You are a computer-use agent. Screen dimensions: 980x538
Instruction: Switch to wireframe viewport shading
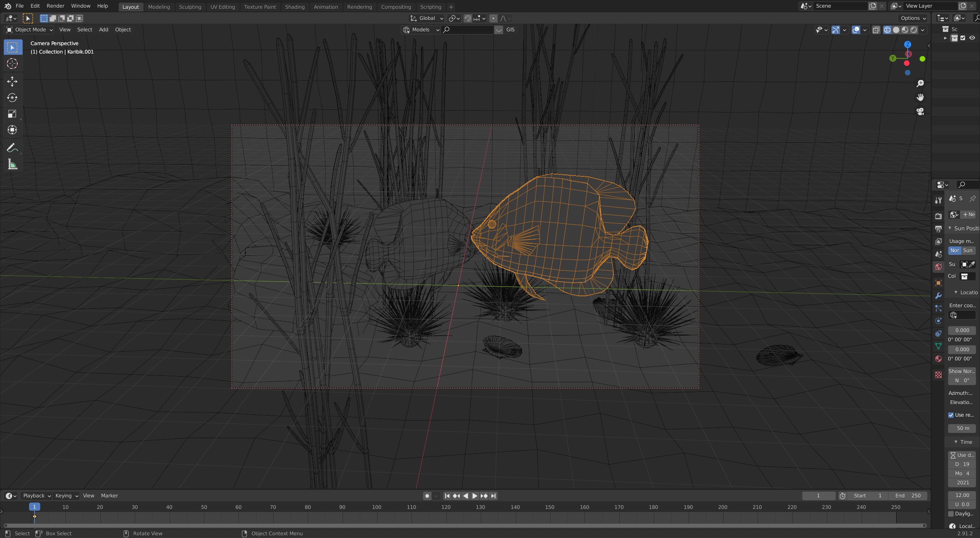(x=887, y=30)
